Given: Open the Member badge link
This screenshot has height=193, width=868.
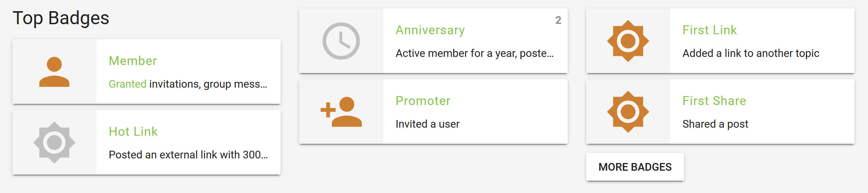Looking at the screenshot, I should point(133,61).
